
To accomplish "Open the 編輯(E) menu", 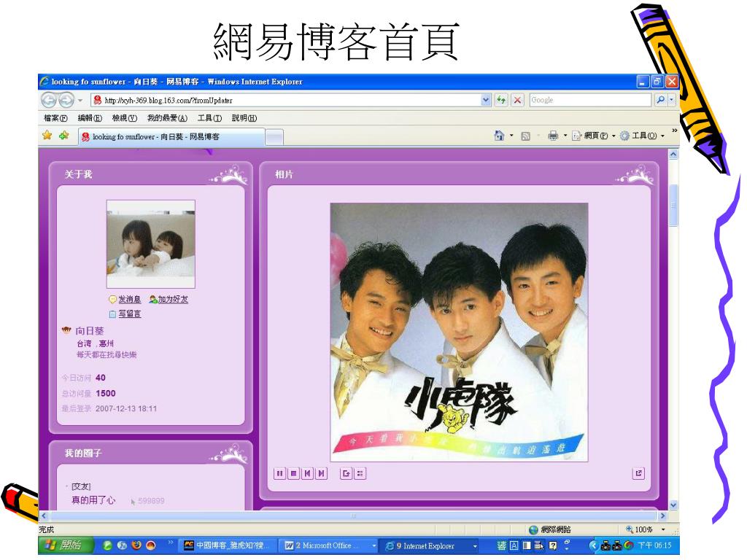I will (90, 118).
